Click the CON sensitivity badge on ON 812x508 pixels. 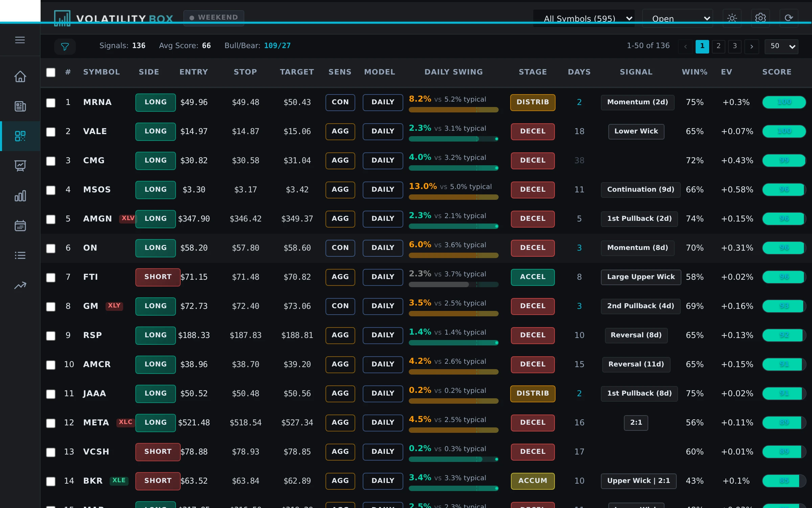click(x=340, y=248)
